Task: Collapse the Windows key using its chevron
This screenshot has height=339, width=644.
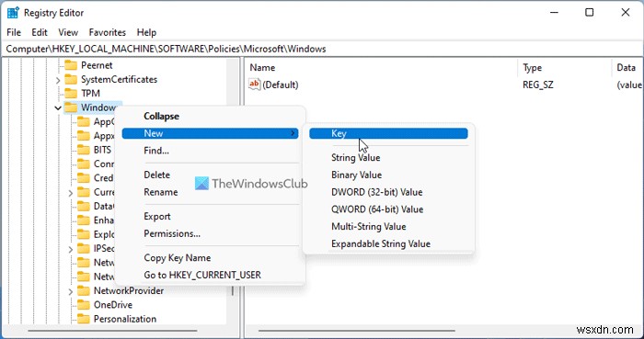Action: point(58,107)
